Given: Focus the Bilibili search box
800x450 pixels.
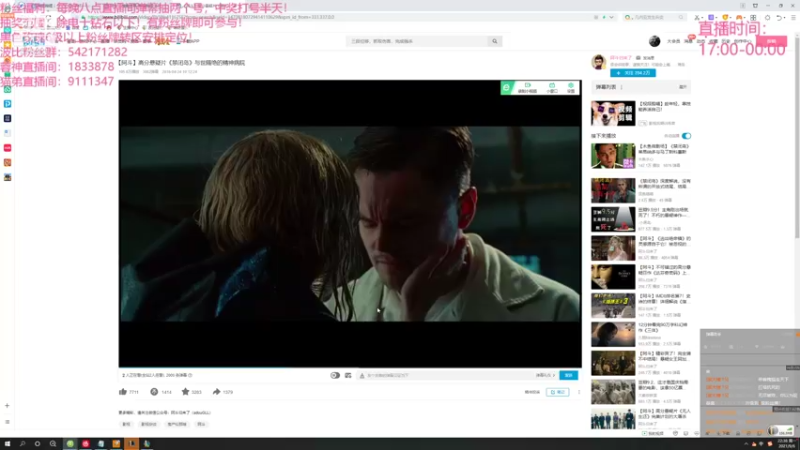Looking at the screenshot, I should [x=417, y=41].
